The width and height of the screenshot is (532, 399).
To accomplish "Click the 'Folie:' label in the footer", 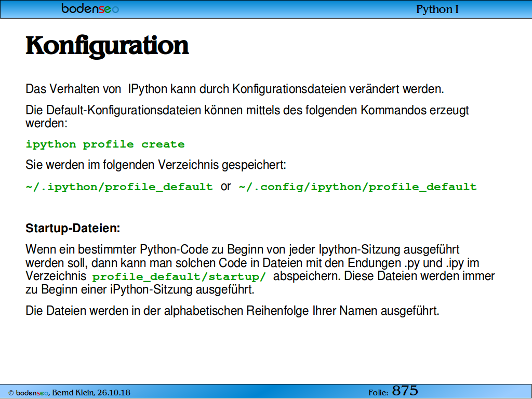I will [x=378, y=393].
